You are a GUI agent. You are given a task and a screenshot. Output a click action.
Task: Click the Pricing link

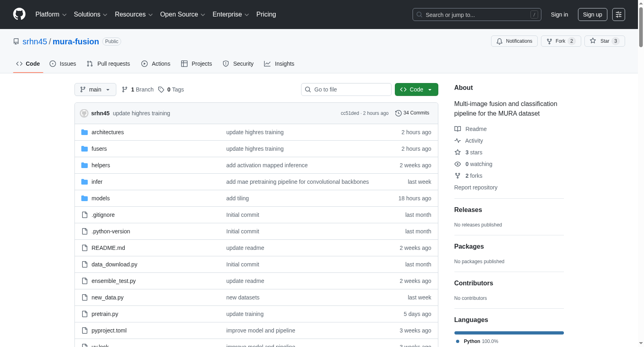(x=266, y=15)
